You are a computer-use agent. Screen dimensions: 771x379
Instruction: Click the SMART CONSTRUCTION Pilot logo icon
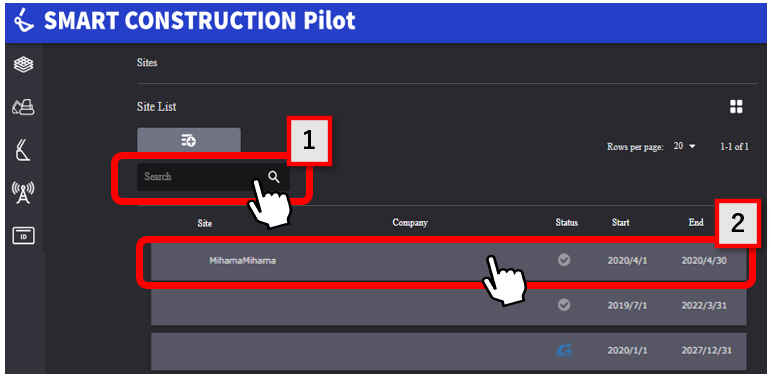[24, 21]
